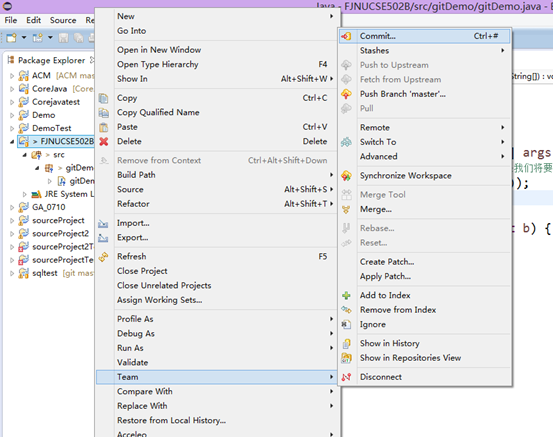This screenshot has height=437, width=553.
Task: Select the sourceProject2 tree item
Action: tap(60, 233)
